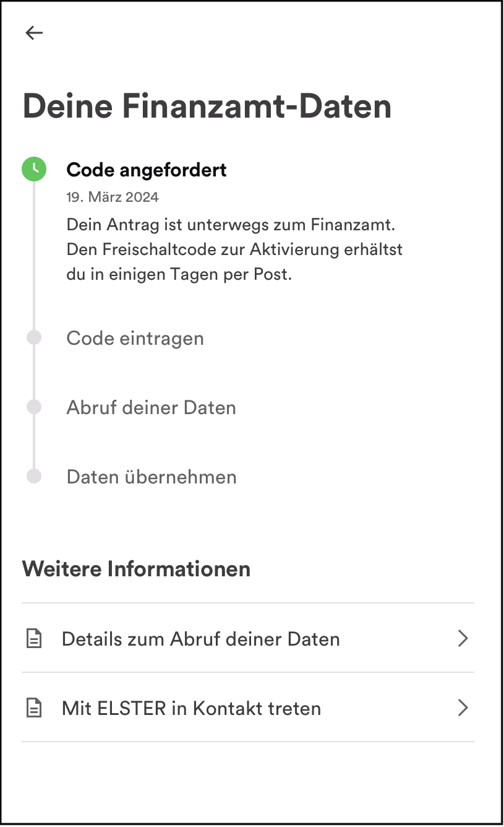Select the Abruf deiner Daten step
This screenshot has width=504, height=827.
tap(151, 408)
